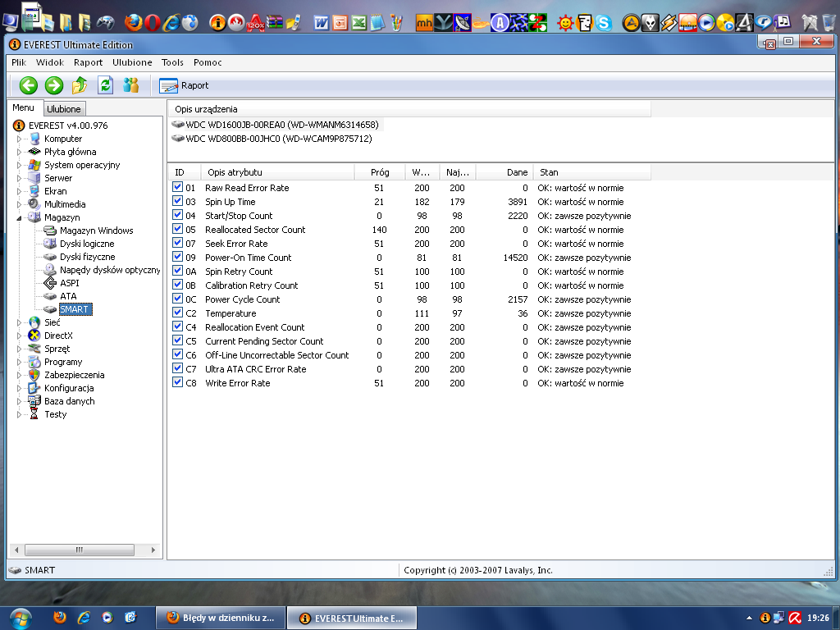Select the Testy tree node
The width and height of the screenshot is (840, 630).
(x=56, y=414)
